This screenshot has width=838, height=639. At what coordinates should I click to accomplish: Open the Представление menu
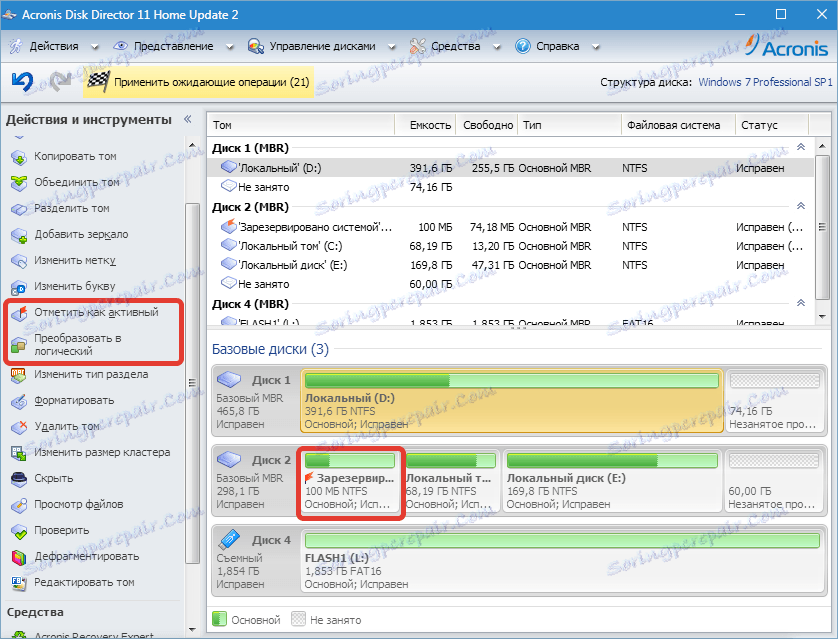[174, 46]
